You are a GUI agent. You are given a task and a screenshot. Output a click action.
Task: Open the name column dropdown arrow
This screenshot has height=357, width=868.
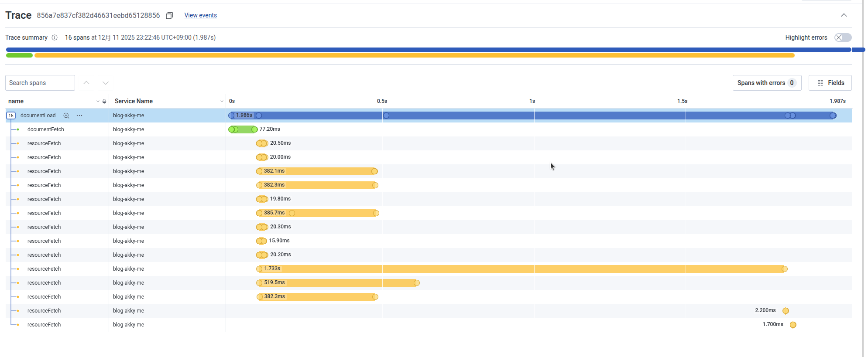[97, 101]
